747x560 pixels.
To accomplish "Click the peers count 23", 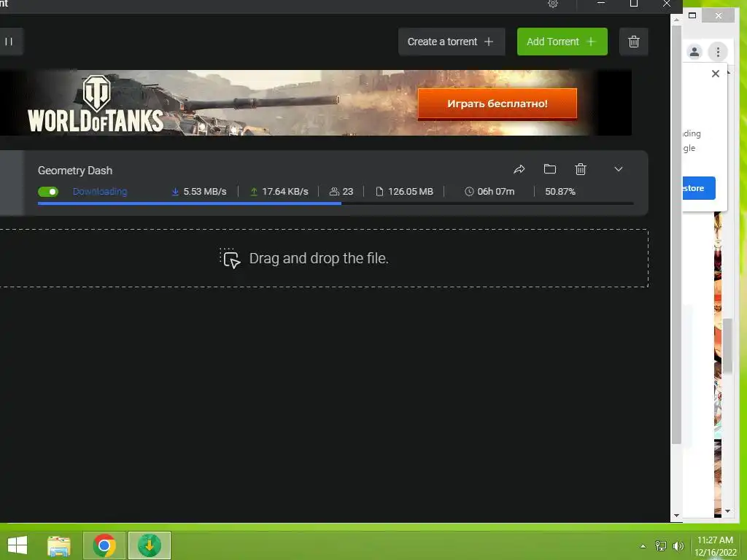I will (x=341, y=192).
